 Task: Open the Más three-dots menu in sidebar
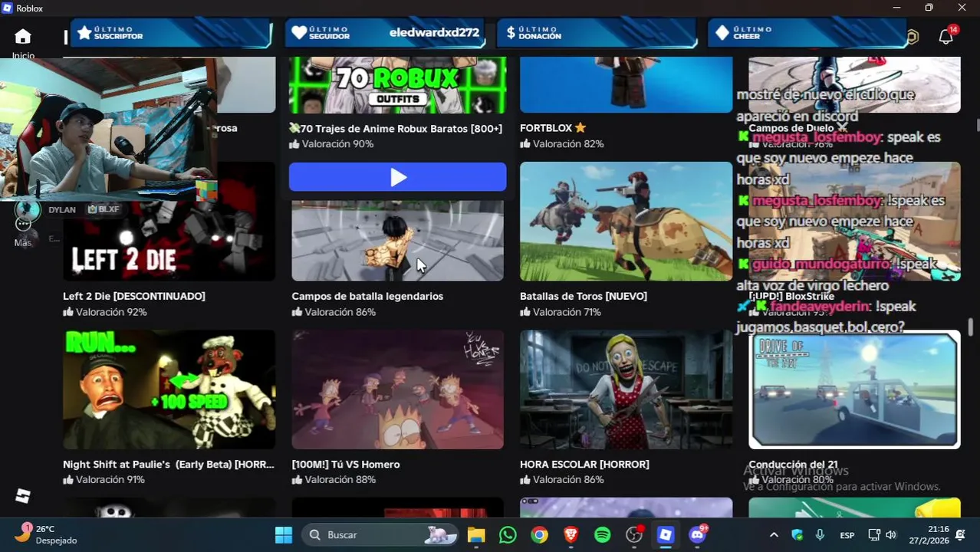23,224
